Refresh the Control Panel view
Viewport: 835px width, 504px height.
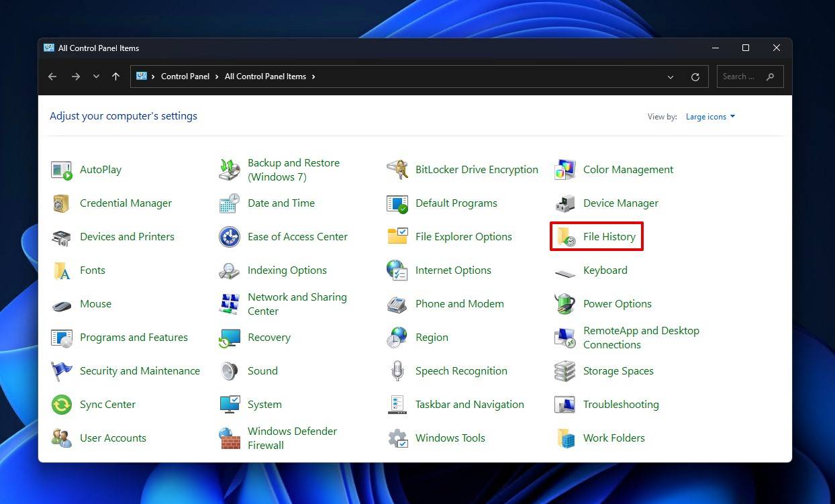(695, 77)
